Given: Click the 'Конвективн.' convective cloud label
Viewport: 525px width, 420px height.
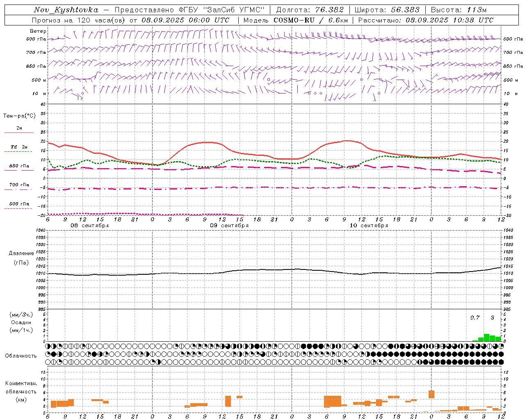Looking at the screenshot, I should [21, 383].
